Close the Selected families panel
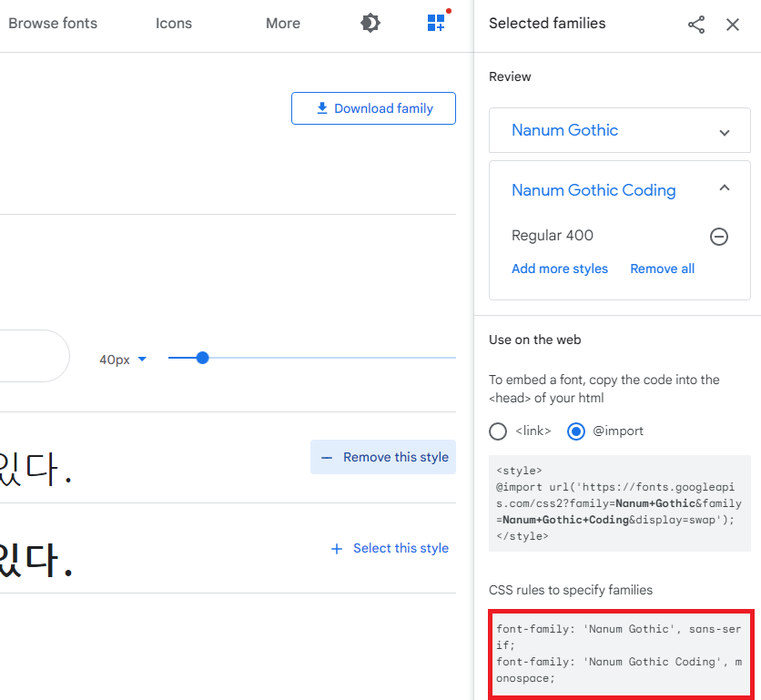 pos(733,25)
